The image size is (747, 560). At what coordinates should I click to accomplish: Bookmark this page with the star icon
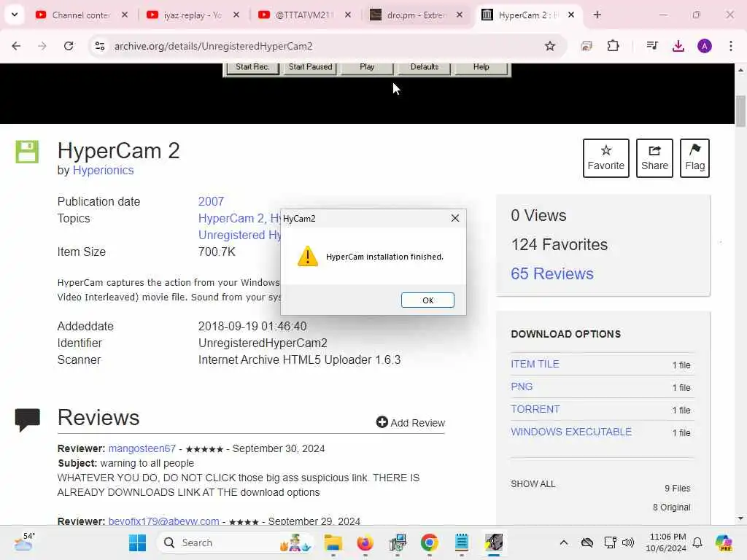550,46
